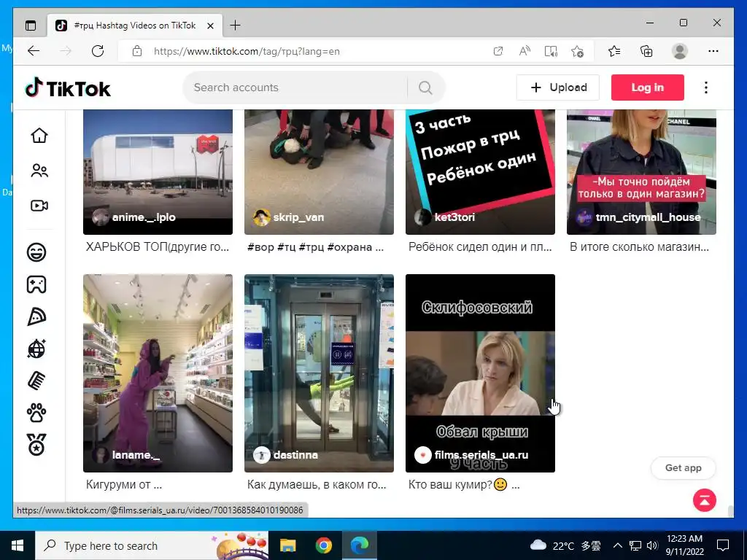Image resolution: width=747 pixels, height=560 pixels.
Task: Click the Get app button
Action: (683, 467)
